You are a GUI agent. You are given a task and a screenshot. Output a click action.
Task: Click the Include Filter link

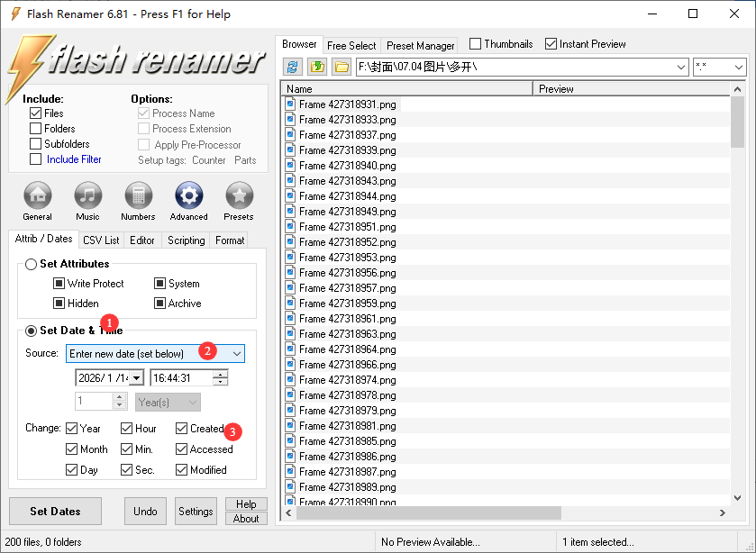click(74, 159)
